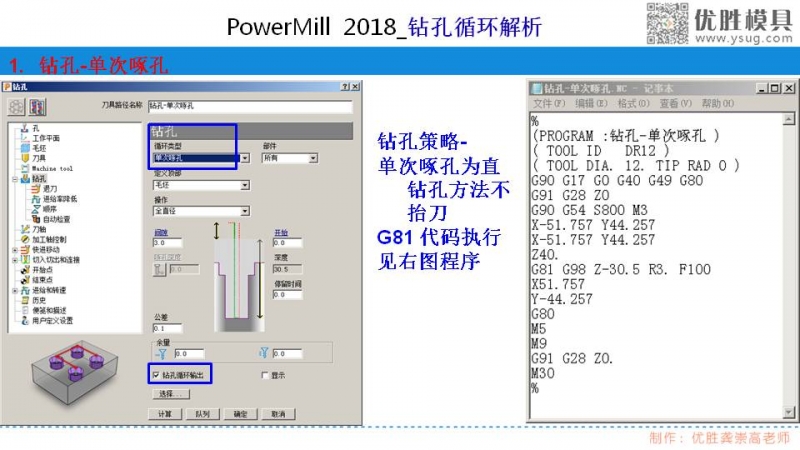Click the M30 line in Notepad

point(542,373)
